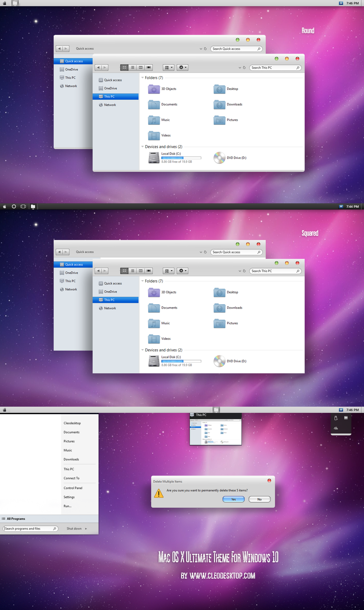The image size is (364, 610).
Task: Collapse the Folders (7) group in the Round preview
Action: point(142,78)
